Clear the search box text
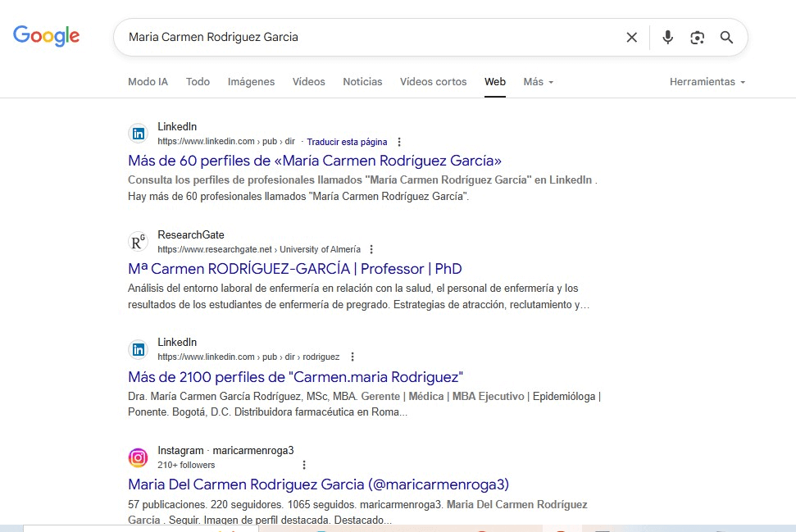 (x=631, y=37)
